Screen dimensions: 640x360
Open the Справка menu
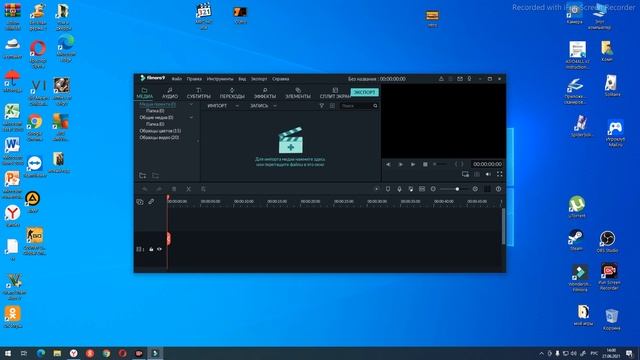[x=280, y=79]
